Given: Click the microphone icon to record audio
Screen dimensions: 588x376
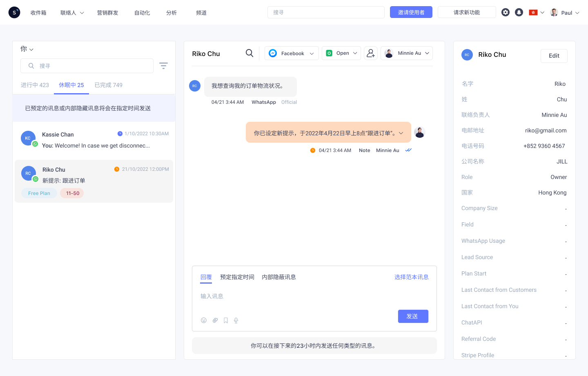Looking at the screenshot, I should click(236, 320).
